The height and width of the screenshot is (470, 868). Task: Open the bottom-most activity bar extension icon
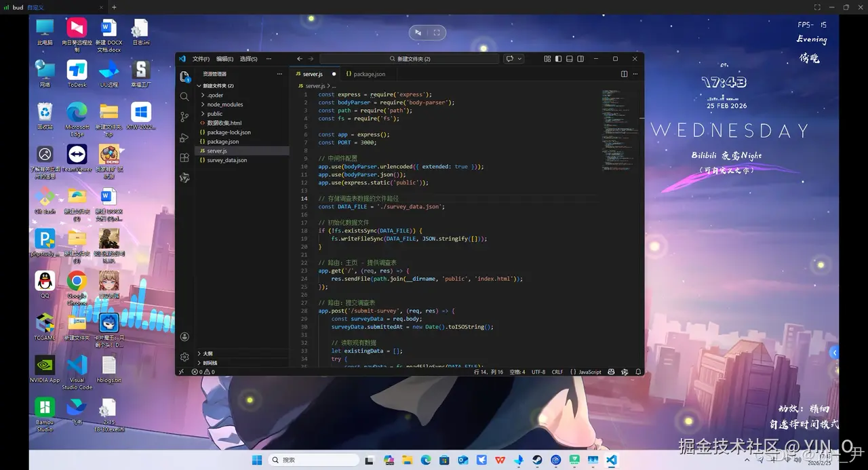pos(184,178)
